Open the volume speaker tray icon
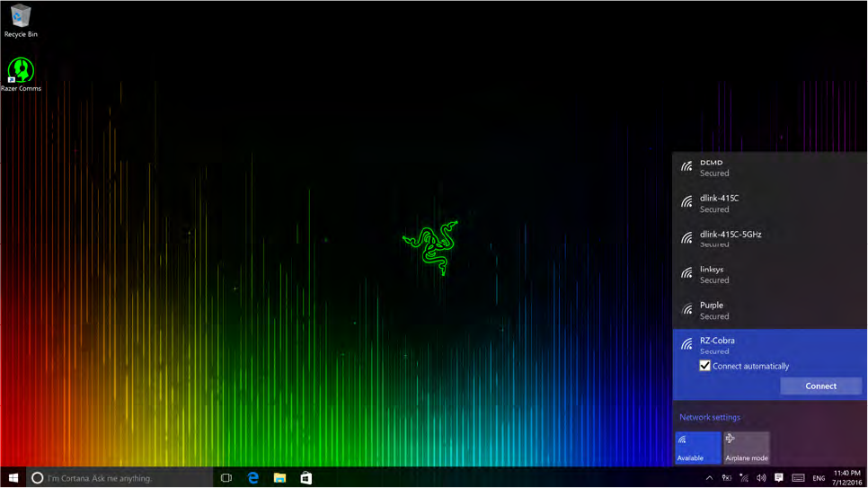Screen dimensions: 868x488 click(x=761, y=477)
